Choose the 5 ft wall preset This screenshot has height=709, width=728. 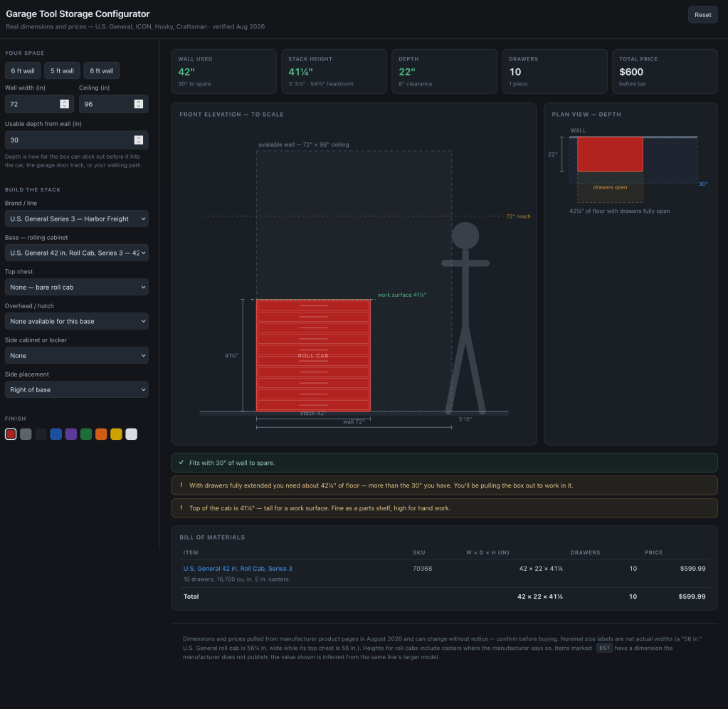point(62,70)
